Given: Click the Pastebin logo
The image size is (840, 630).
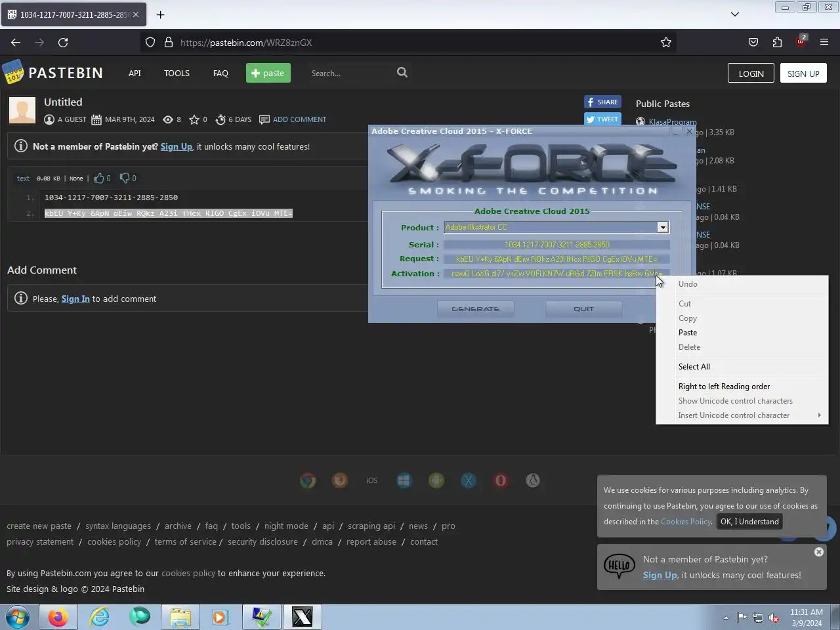Looking at the screenshot, I should 52,73.
